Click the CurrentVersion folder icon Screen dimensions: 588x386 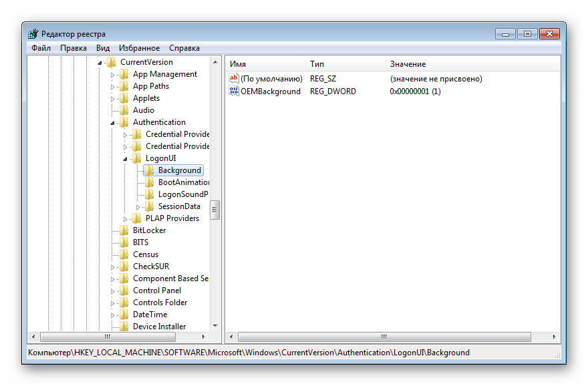(x=112, y=62)
